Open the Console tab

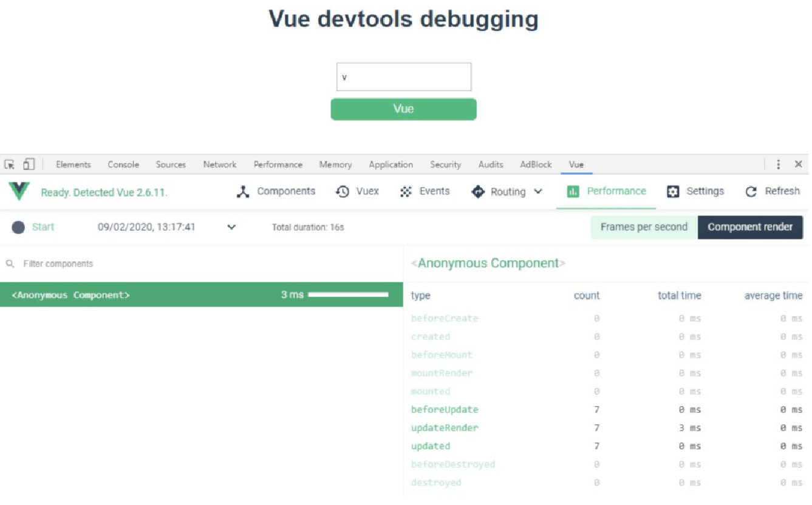[123, 164]
